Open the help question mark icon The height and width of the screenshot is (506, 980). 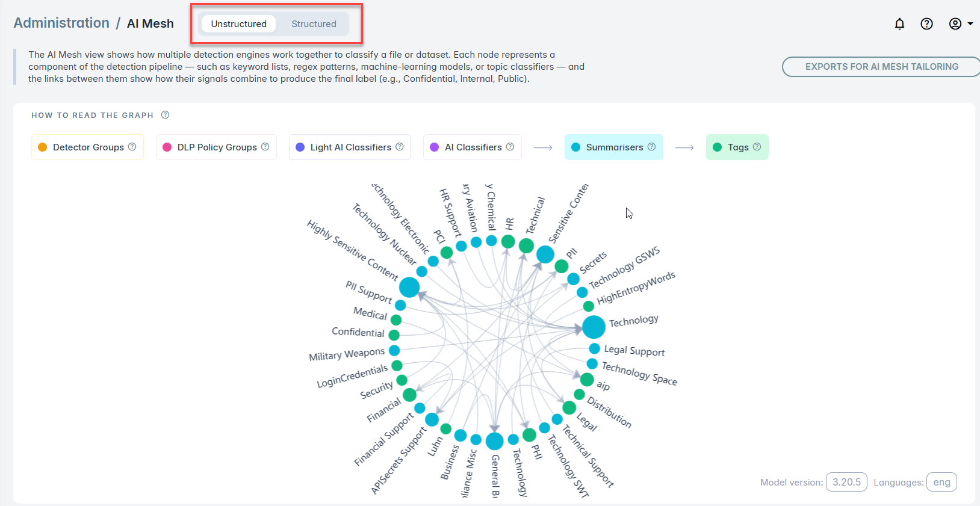[x=926, y=24]
